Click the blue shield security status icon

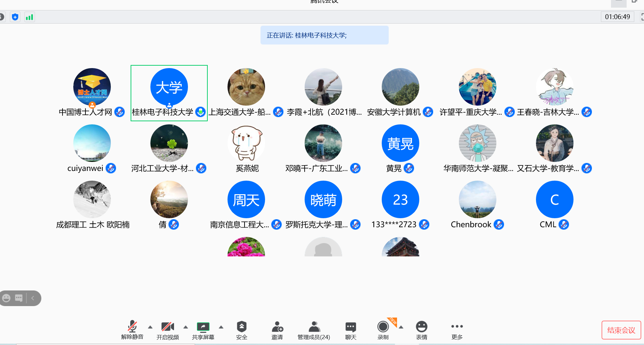pos(15,17)
